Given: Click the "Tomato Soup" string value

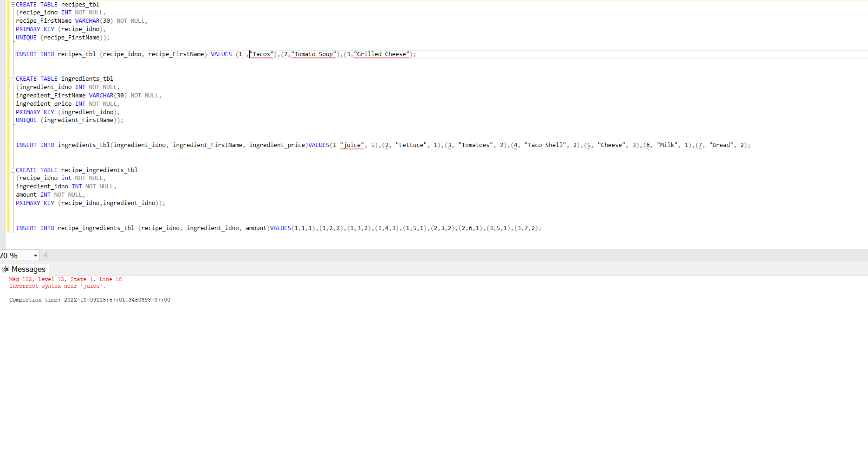Looking at the screenshot, I should click(x=313, y=54).
